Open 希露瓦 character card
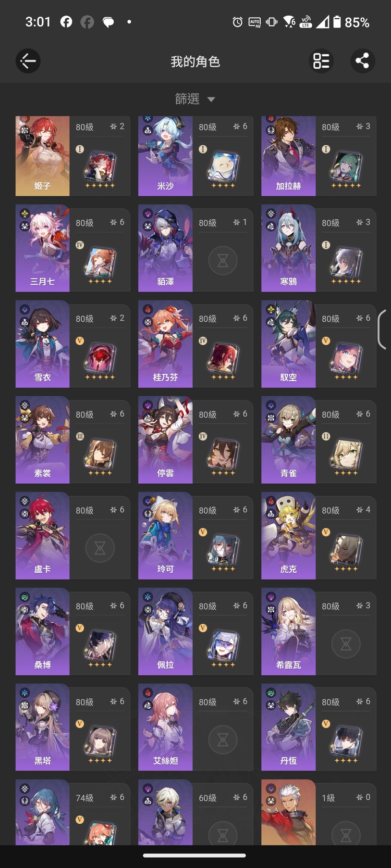391x868 pixels. pyautogui.click(x=319, y=631)
